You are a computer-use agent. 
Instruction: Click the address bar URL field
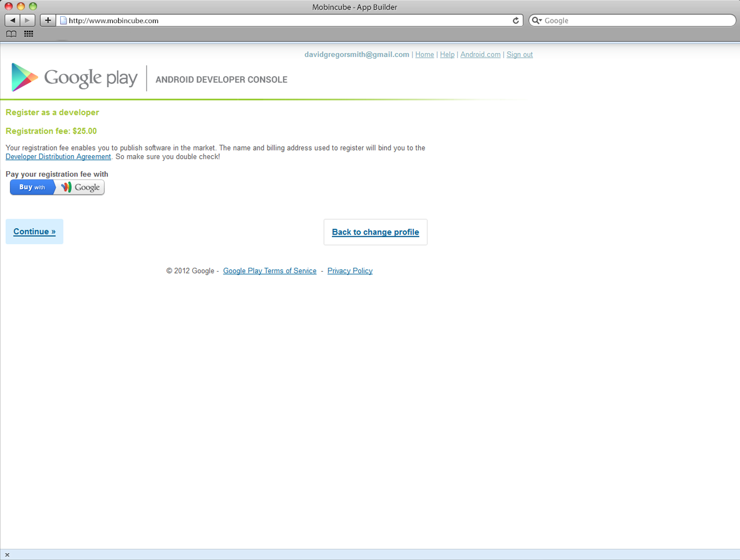(289, 21)
